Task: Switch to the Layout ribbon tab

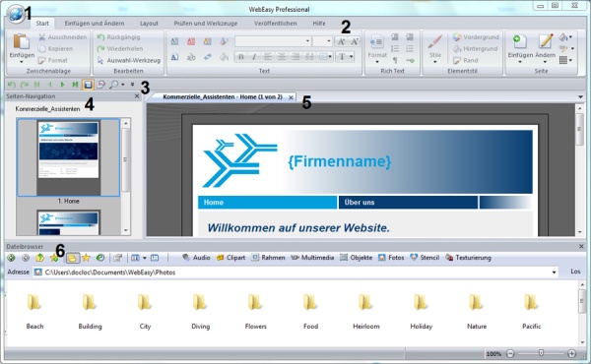Action: tap(149, 24)
